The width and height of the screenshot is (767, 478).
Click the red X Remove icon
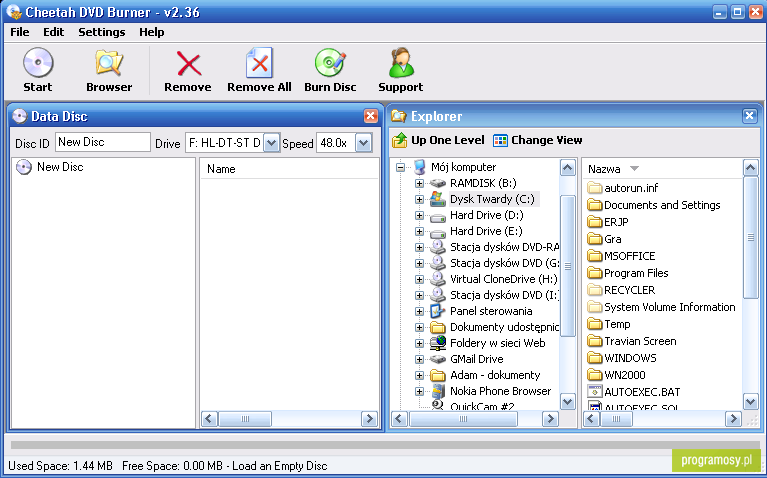tap(188, 64)
